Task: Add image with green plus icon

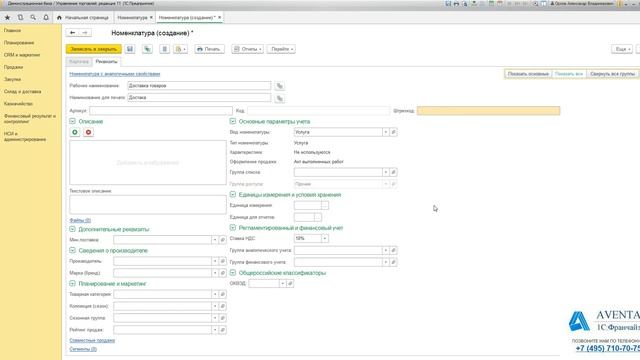Action: click(75, 132)
